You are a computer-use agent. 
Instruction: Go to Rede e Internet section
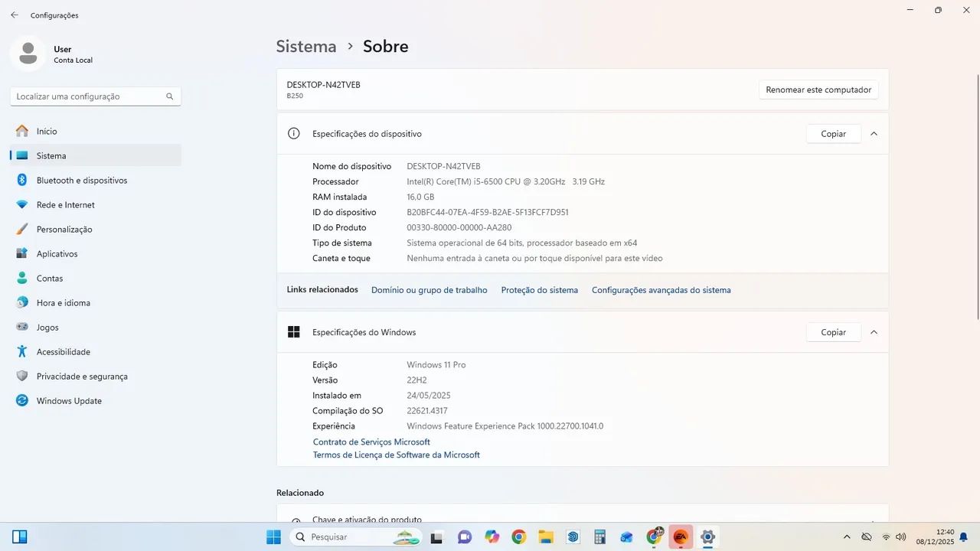[65, 205]
